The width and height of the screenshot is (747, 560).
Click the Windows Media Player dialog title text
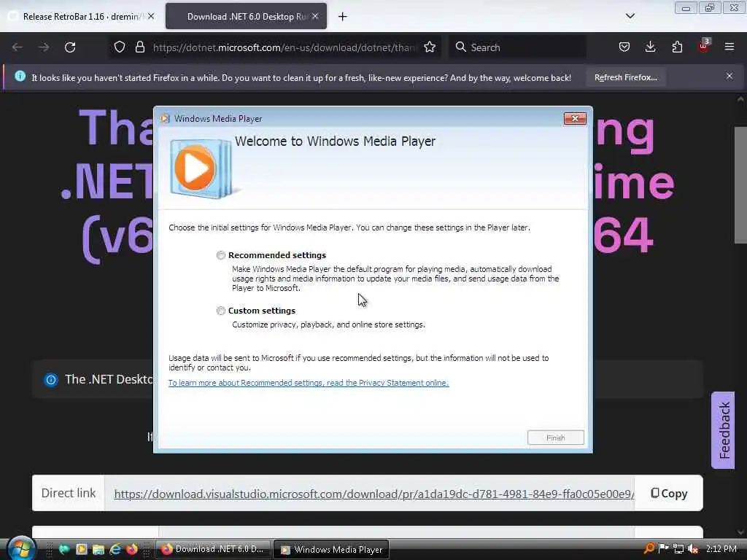tap(218, 119)
